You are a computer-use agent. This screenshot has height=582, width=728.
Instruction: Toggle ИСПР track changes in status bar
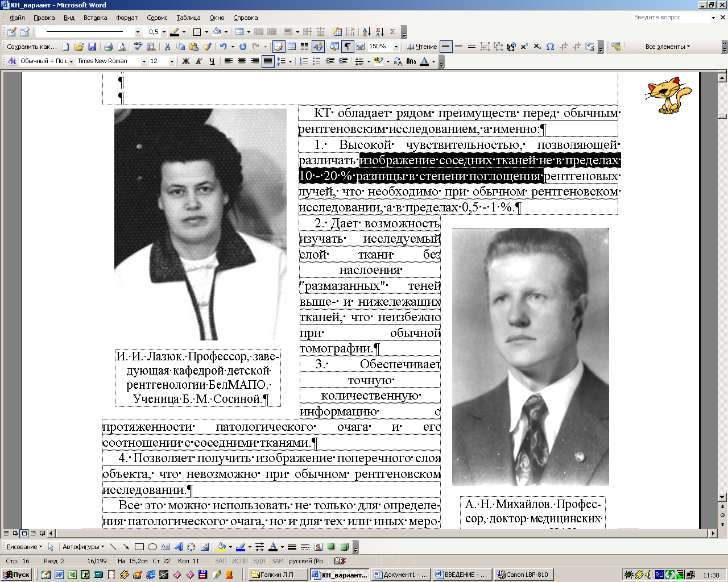[x=240, y=561]
